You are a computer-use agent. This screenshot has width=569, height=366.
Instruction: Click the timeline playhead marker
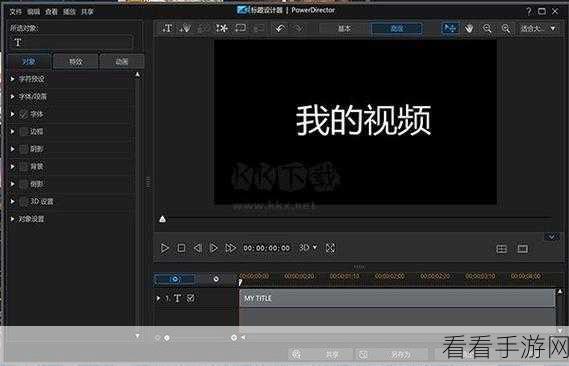point(240,282)
